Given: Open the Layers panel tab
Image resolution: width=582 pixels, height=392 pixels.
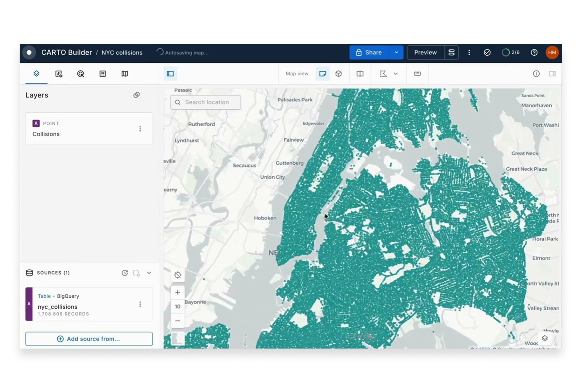Looking at the screenshot, I should pos(36,74).
